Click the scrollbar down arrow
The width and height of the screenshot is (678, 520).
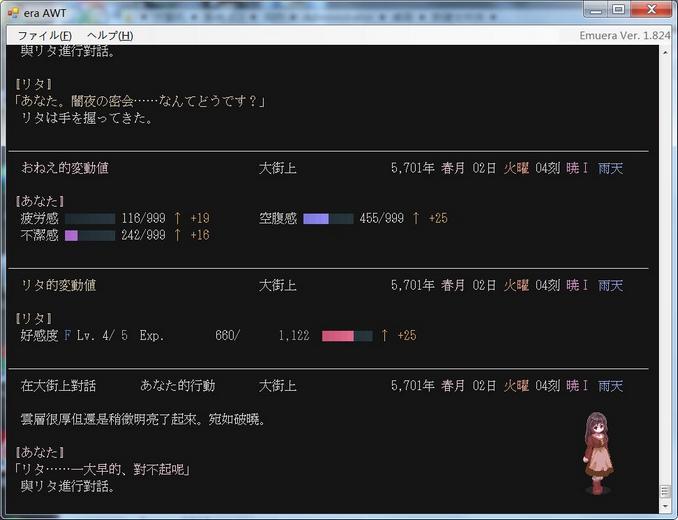pyautogui.click(x=665, y=505)
